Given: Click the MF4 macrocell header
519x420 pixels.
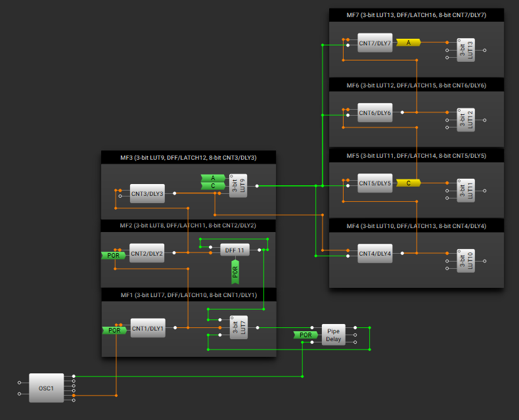Looking at the screenshot, I should (417, 226).
